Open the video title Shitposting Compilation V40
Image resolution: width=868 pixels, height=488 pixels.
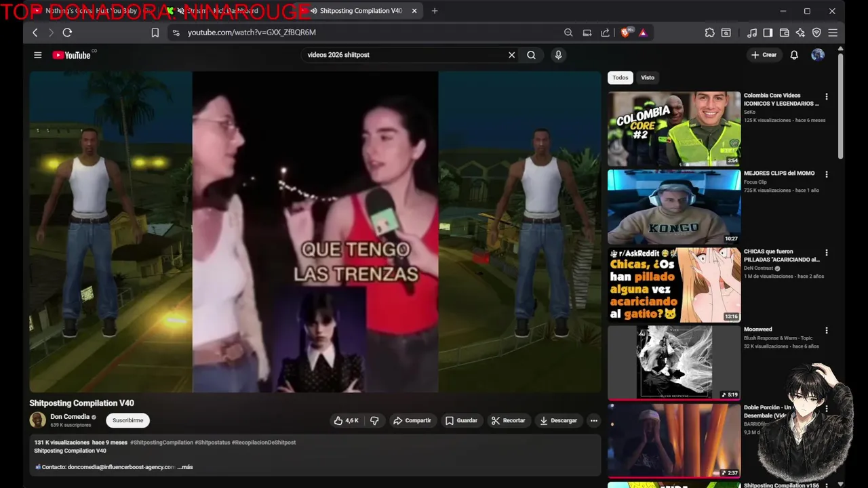tap(81, 403)
